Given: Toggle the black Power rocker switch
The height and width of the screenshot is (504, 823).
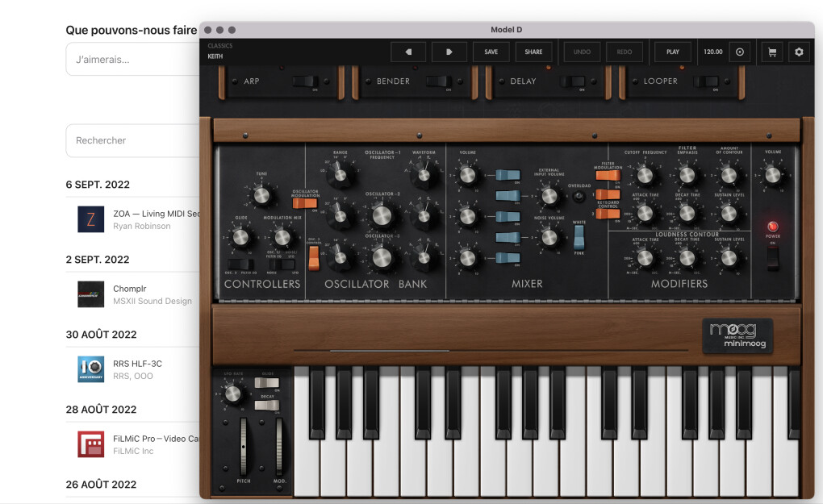Looking at the screenshot, I should 773,258.
